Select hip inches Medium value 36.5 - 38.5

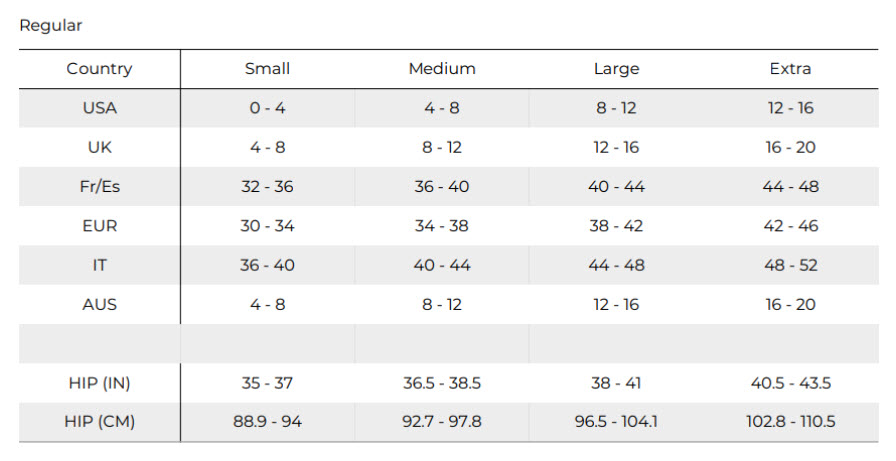[442, 383]
